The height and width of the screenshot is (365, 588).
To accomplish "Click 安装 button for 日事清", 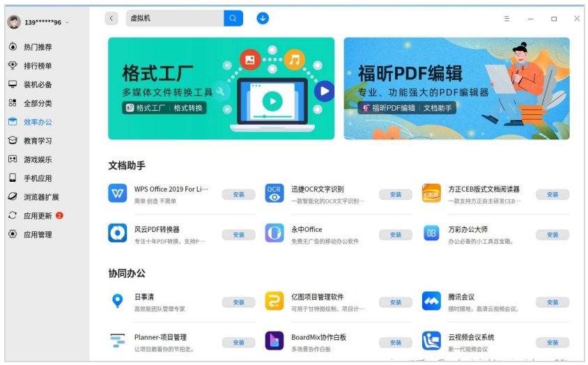I will point(238,302).
